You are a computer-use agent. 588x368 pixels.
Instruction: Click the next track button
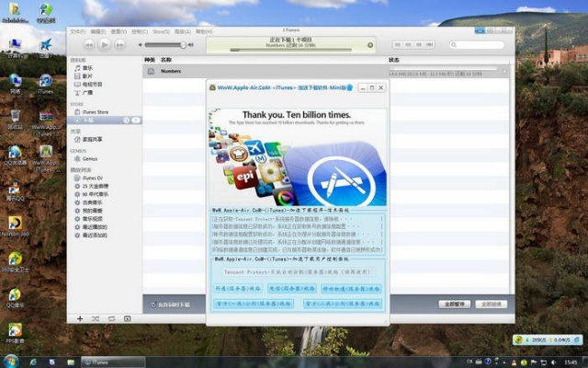click(x=121, y=43)
